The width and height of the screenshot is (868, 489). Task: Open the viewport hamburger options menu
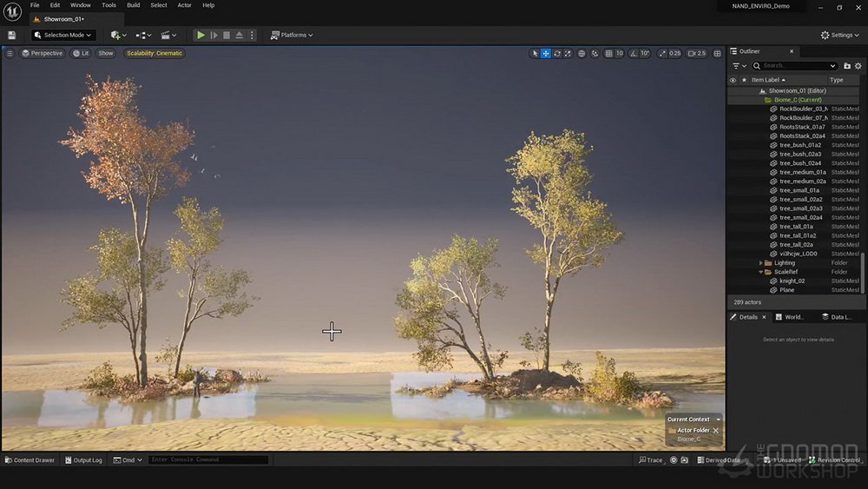(10, 53)
